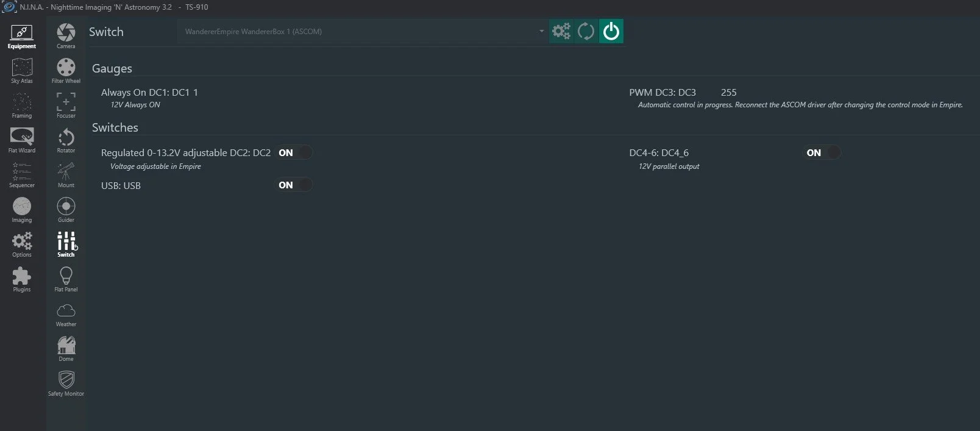
Task: Switch to the Sky Atlas tab
Action: coord(22,71)
